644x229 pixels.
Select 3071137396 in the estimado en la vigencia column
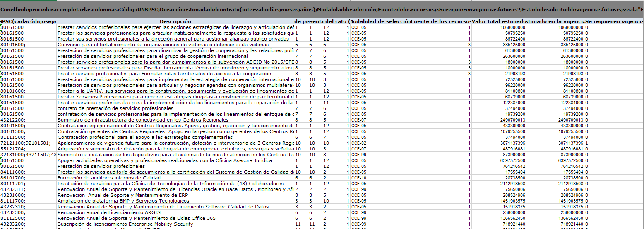555,143
